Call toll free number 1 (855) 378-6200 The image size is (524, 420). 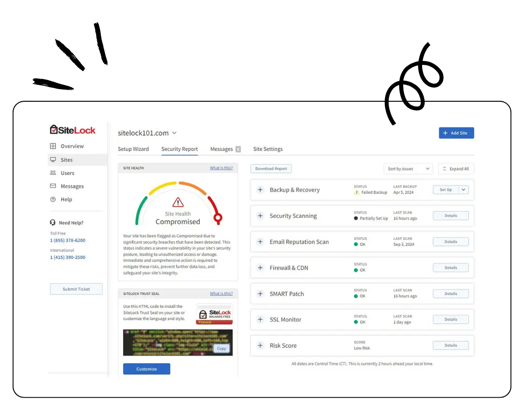[x=68, y=240]
